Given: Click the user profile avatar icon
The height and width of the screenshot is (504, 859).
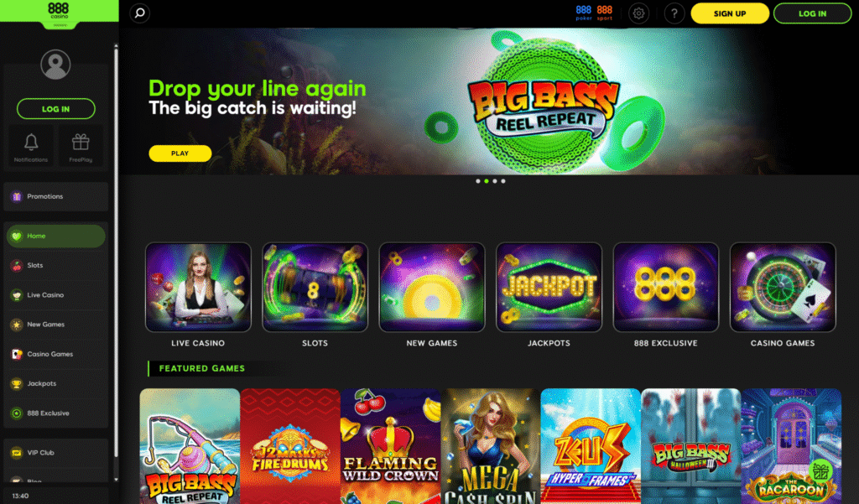Looking at the screenshot, I should pyautogui.click(x=55, y=65).
